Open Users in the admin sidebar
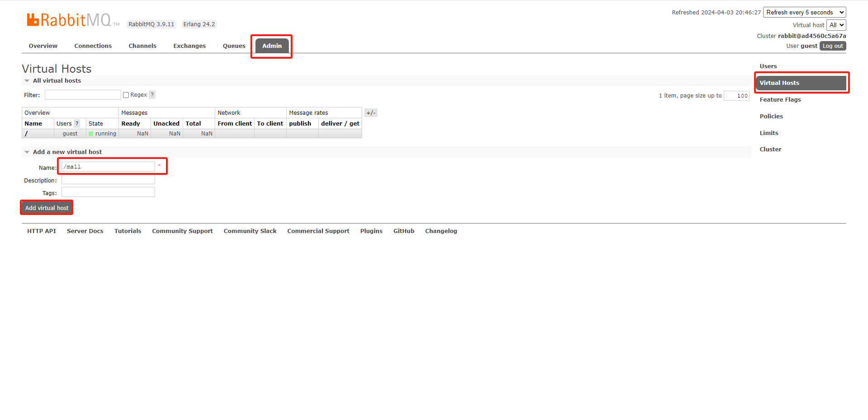The width and height of the screenshot is (868, 420). pos(768,66)
